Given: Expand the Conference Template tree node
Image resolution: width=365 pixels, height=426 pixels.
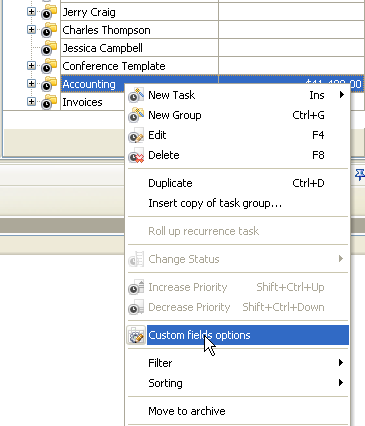Looking at the screenshot, I should [x=31, y=66].
